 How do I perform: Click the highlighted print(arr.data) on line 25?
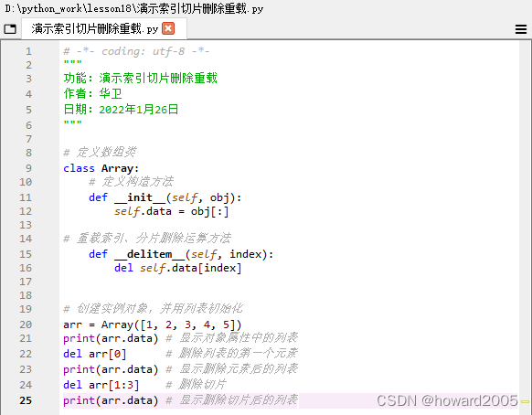point(111,400)
